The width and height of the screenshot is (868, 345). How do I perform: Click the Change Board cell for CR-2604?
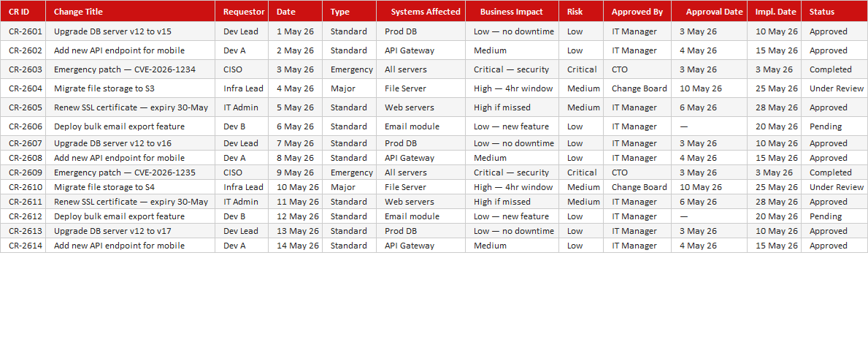click(x=637, y=88)
